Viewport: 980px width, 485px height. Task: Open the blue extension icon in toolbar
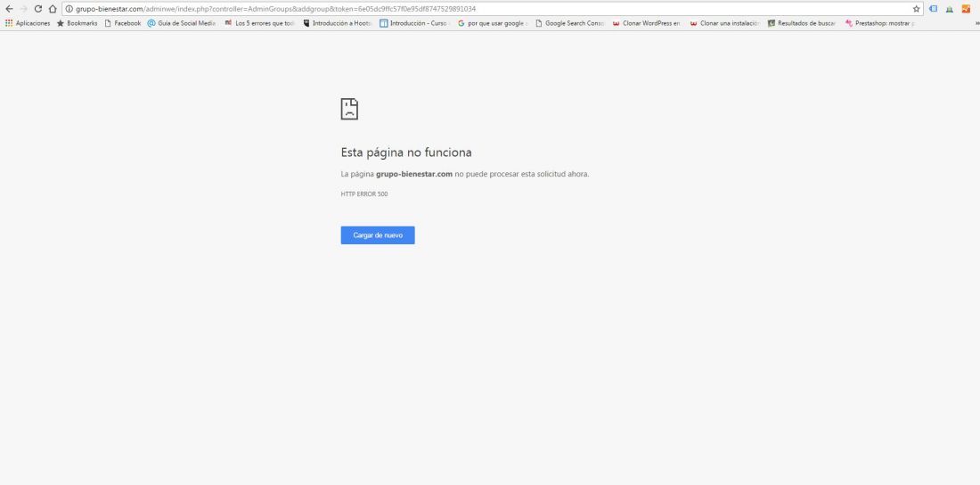coord(933,9)
